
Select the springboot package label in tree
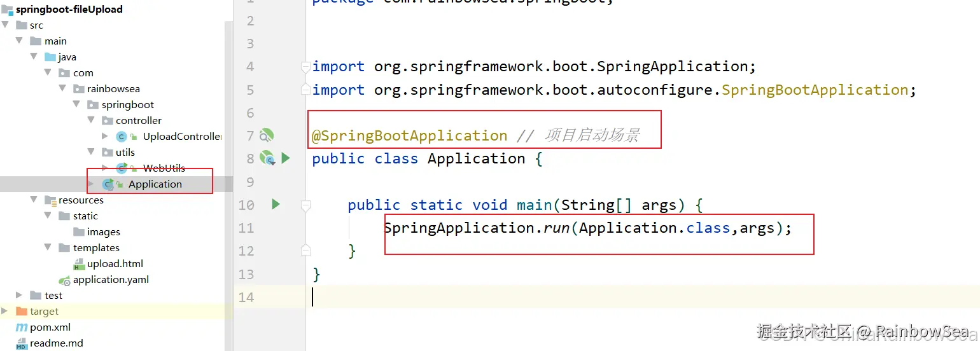128,105
